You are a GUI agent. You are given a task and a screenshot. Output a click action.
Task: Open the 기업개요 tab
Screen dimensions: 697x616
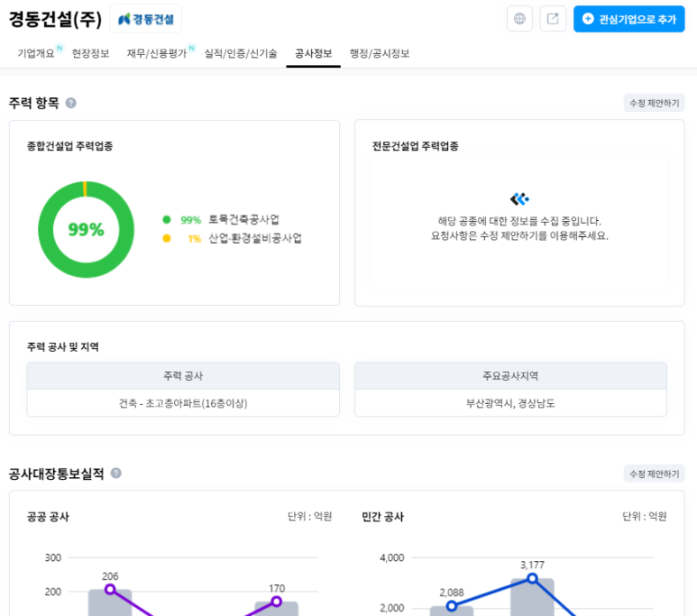[35, 53]
